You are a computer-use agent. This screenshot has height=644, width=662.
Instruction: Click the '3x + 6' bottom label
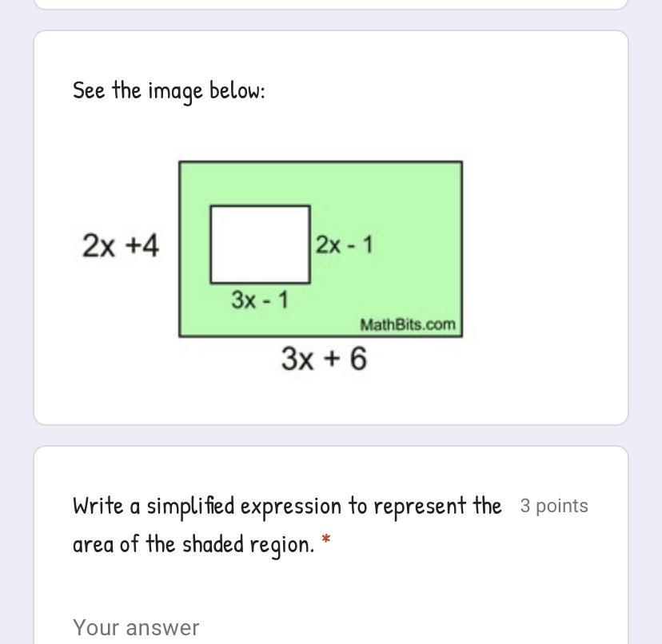324,359
